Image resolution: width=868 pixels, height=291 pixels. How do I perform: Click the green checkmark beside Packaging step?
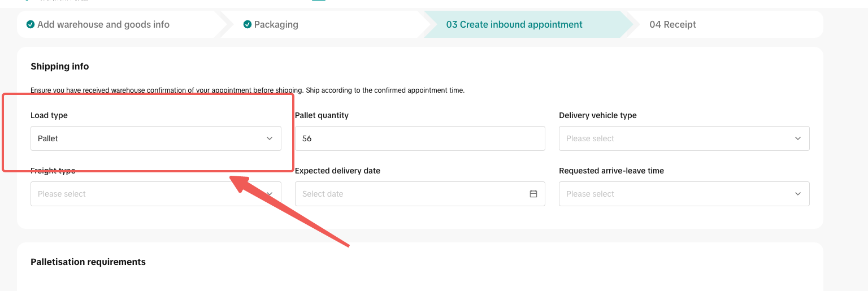coord(248,25)
